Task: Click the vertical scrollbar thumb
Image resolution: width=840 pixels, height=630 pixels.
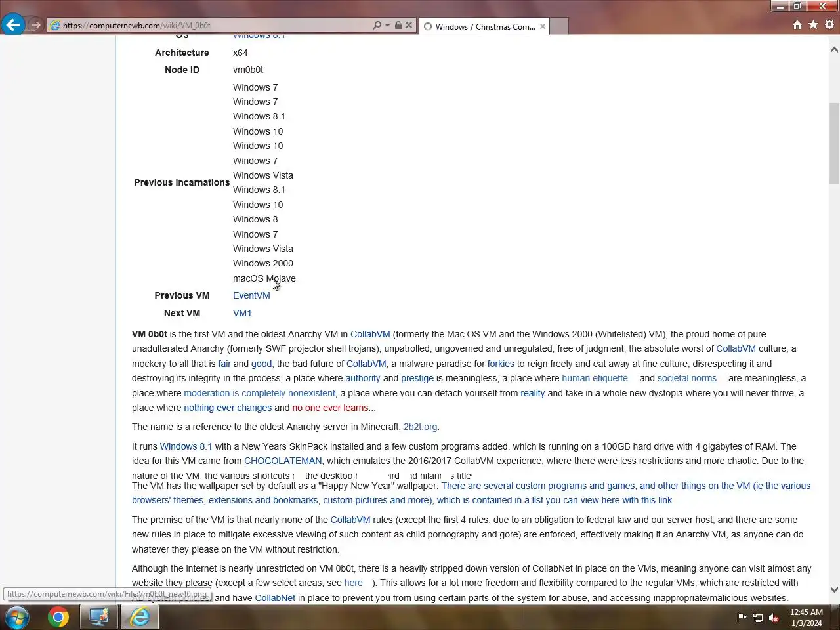Action: click(x=834, y=143)
